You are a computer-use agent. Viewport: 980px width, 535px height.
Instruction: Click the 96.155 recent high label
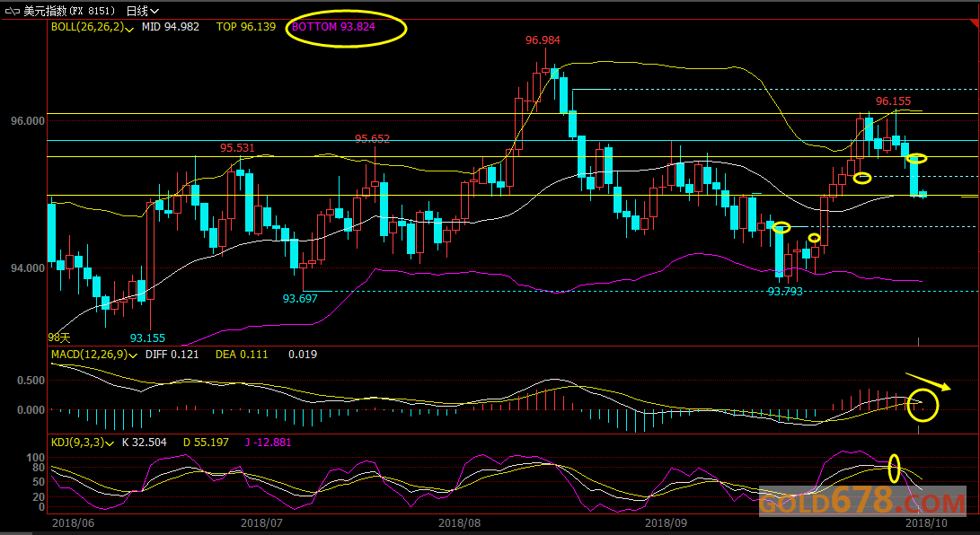(893, 101)
